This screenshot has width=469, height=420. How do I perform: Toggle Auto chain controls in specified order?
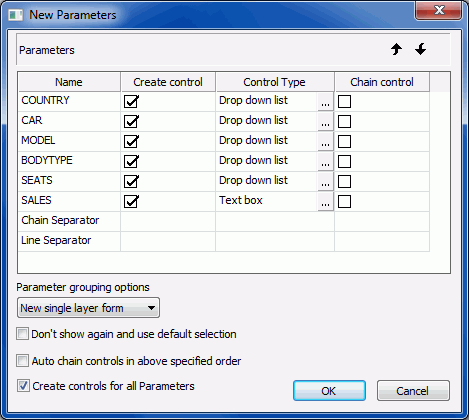(x=23, y=361)
